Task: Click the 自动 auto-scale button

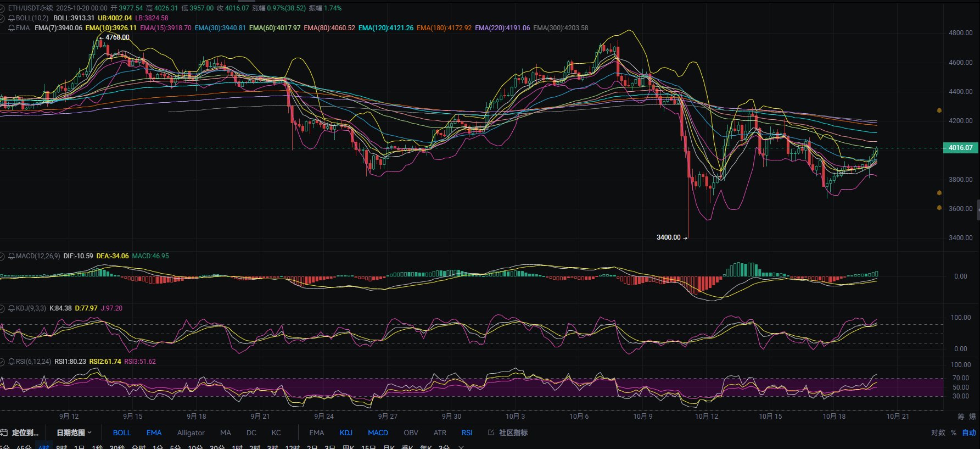Action: [969, 433]
